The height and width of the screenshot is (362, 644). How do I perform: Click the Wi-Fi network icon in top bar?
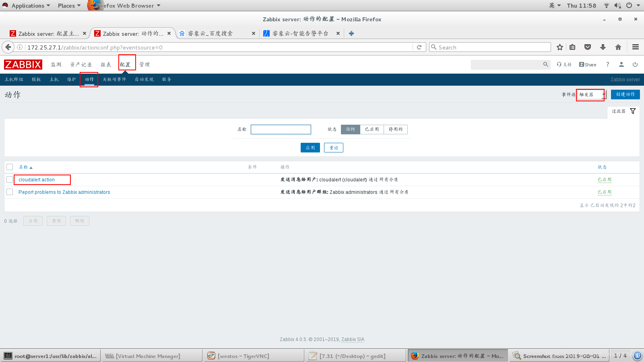[606, 5]
